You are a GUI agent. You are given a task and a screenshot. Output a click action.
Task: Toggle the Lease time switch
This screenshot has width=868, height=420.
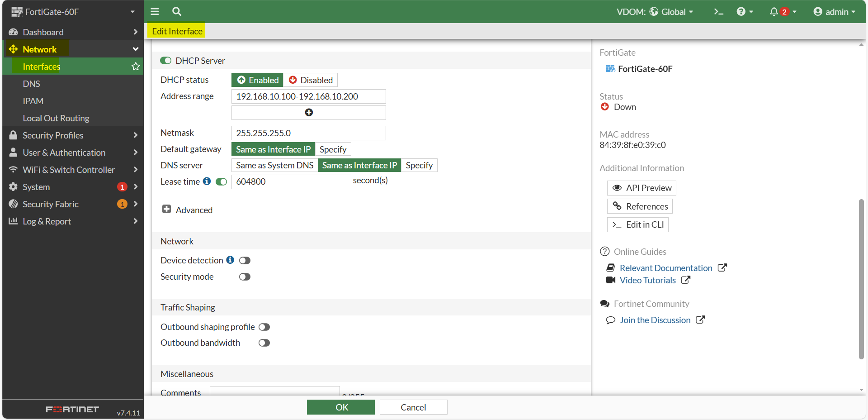pos(222,181)
